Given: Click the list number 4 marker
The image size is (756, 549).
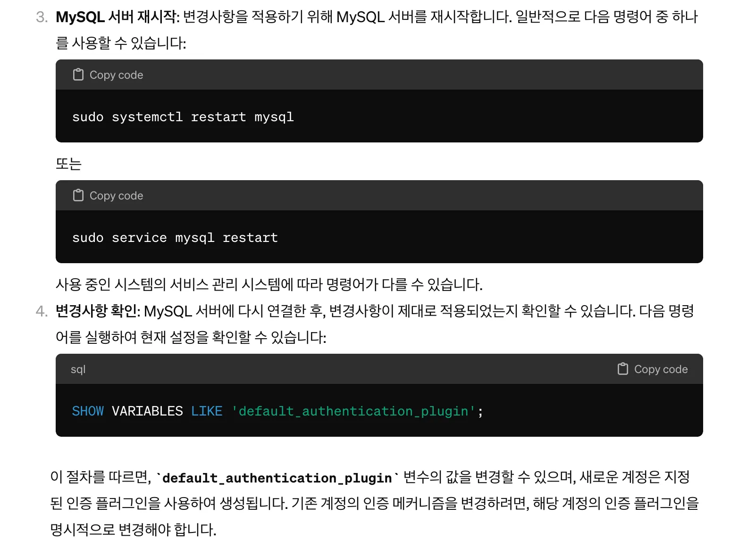Looking at the screenshot, I should (42, 312).
